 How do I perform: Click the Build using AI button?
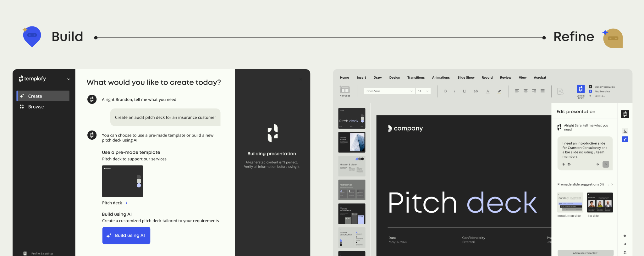tap(126, 236)
